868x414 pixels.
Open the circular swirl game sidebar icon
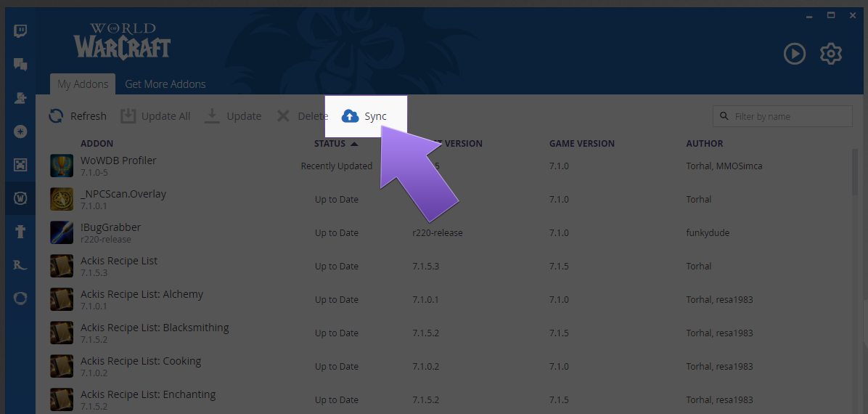[20, 299]
